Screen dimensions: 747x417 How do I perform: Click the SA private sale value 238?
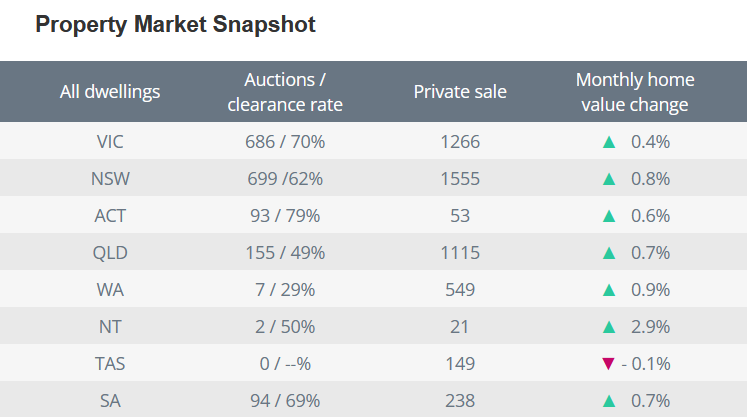pyautogui.click(x=460, y=401)
